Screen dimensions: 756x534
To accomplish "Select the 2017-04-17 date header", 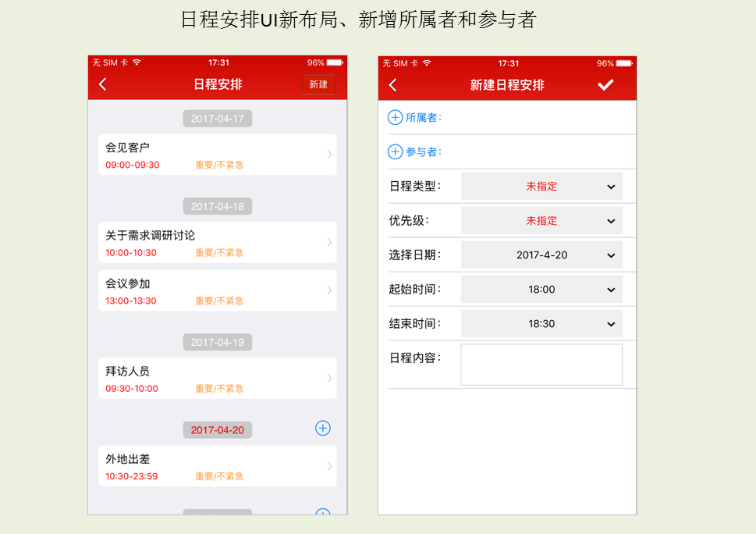I will click(218, 119).
